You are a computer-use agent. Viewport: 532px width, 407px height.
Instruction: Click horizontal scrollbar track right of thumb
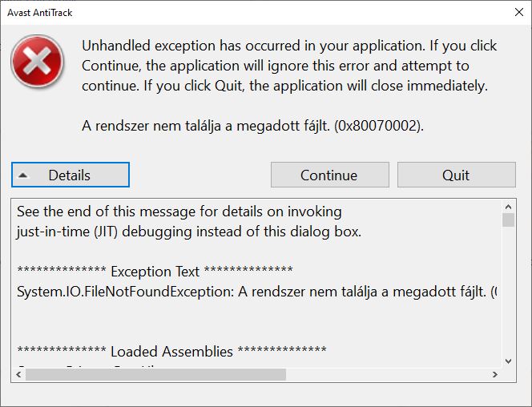click(388, 374)
